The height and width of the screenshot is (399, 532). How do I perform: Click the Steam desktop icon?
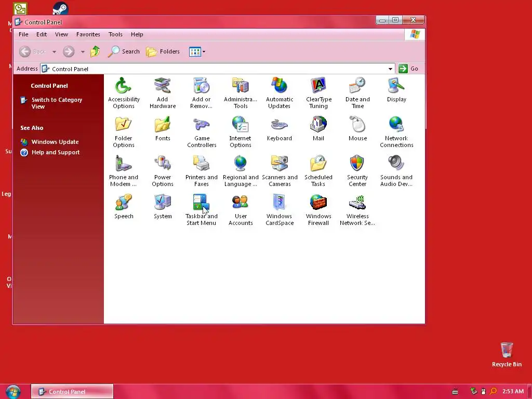click(x=60, y=8)
